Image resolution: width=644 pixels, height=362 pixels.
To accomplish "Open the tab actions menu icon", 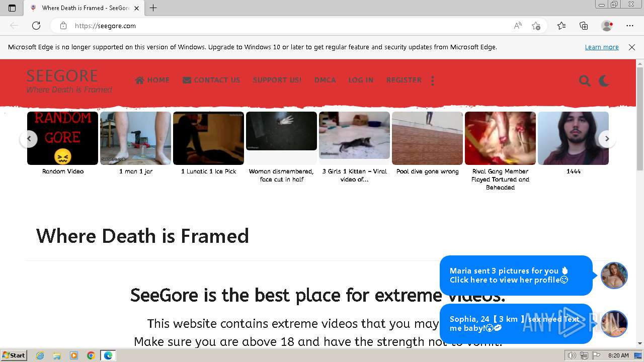I will coord(12,8).
